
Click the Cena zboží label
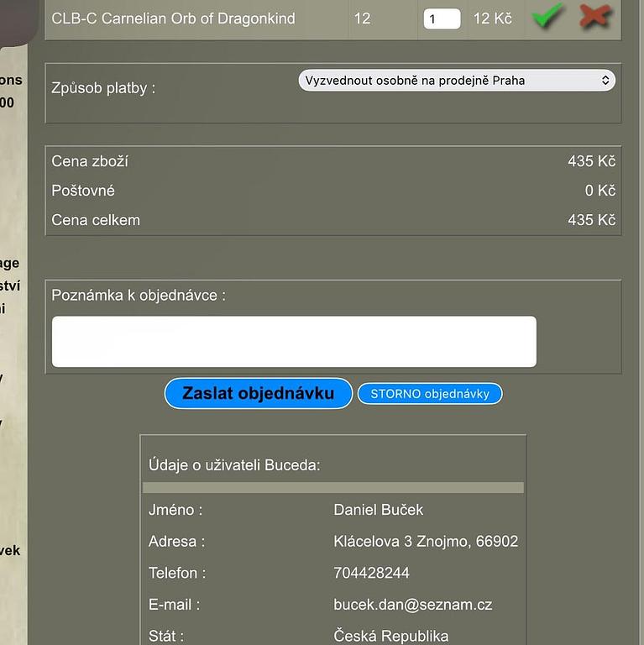tap(90, 161)
